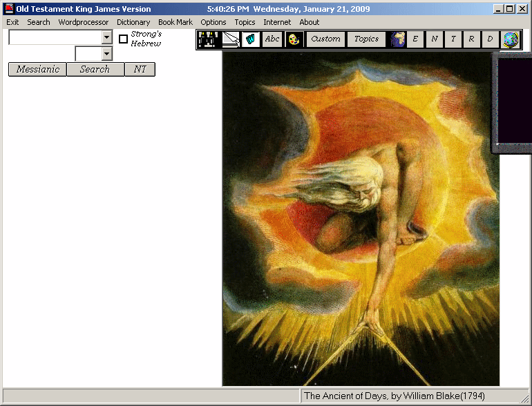Click the red book title bar icon
532x406 pixels.
pyautogui.click(x=9, y=9)
